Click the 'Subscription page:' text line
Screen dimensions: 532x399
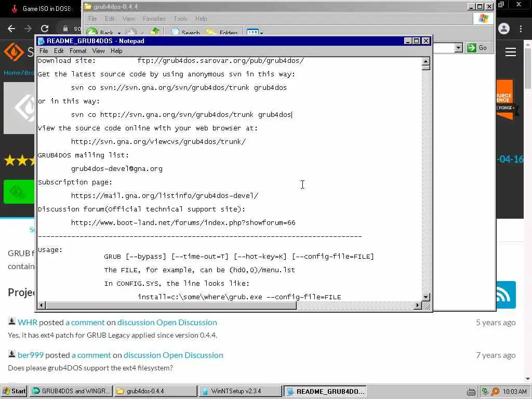pyautogui.click(x=75, y=182)
